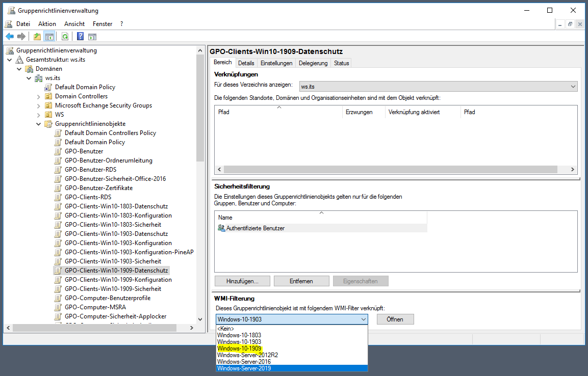The image size is (588, 376).
Task: Select Default Domain Controllers Policy object
Action: point(110,133)
